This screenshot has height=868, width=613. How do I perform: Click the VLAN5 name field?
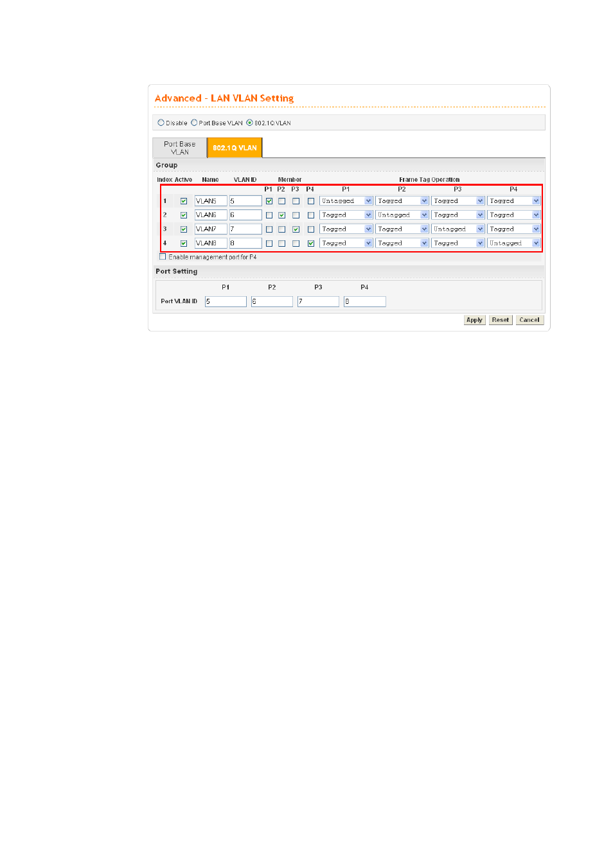click(x=211, y=201)
